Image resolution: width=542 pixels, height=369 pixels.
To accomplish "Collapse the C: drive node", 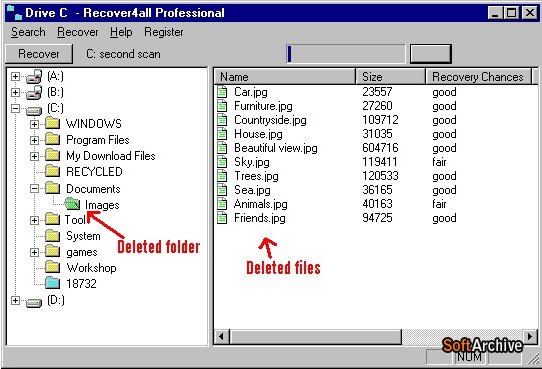I will point(15,108).
